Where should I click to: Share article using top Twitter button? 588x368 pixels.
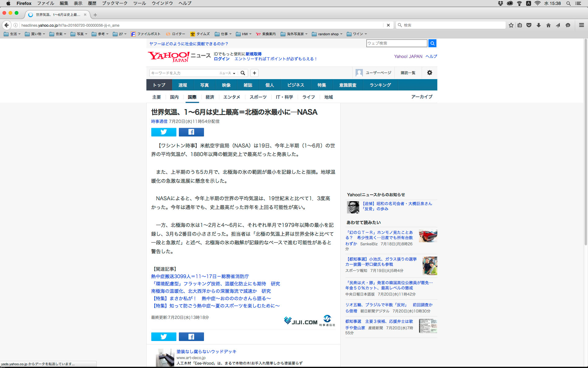point(164,132)
